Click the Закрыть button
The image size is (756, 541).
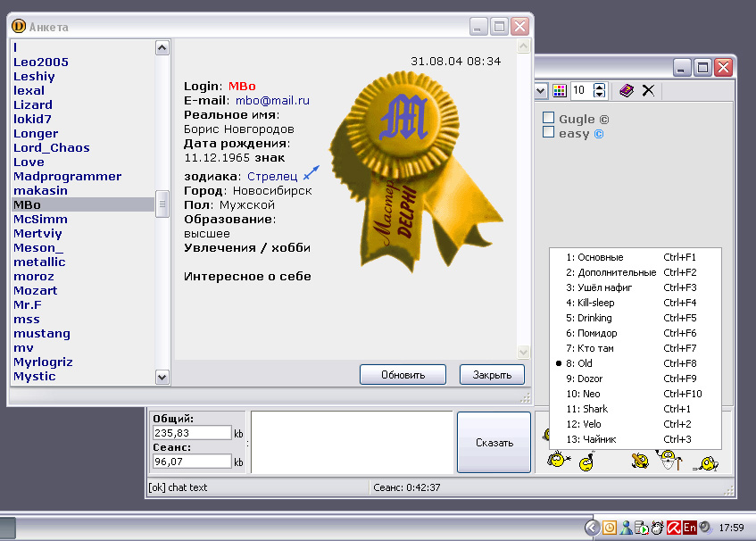click(x=492, y=375)
